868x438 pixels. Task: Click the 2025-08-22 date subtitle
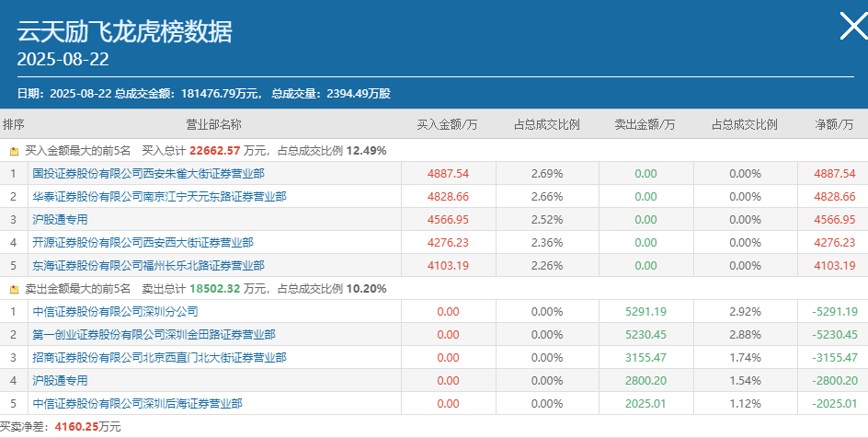click(63, 59)
